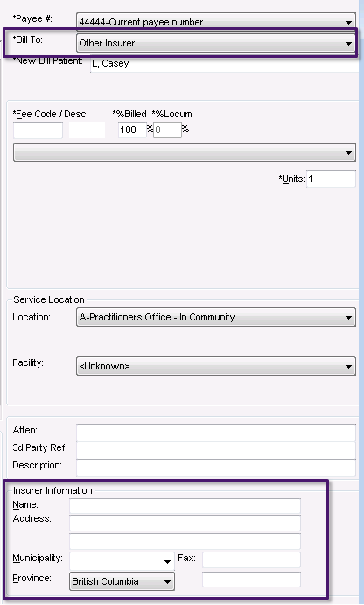The width and height of the screenshot is (364, 605).
Task: Open the Municipality dropdown arrow
Action: 167,561
